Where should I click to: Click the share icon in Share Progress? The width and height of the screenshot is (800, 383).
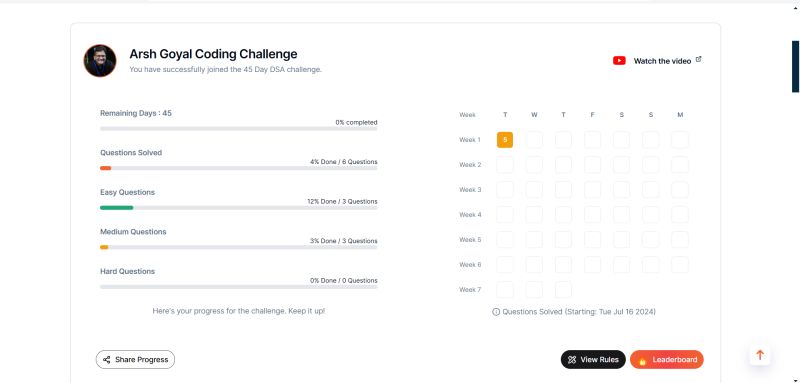[x=107, y=360]
